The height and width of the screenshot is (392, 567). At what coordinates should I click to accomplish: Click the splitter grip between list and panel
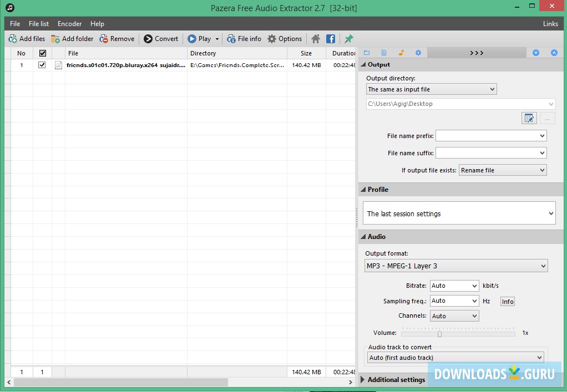tap(357, 217)
